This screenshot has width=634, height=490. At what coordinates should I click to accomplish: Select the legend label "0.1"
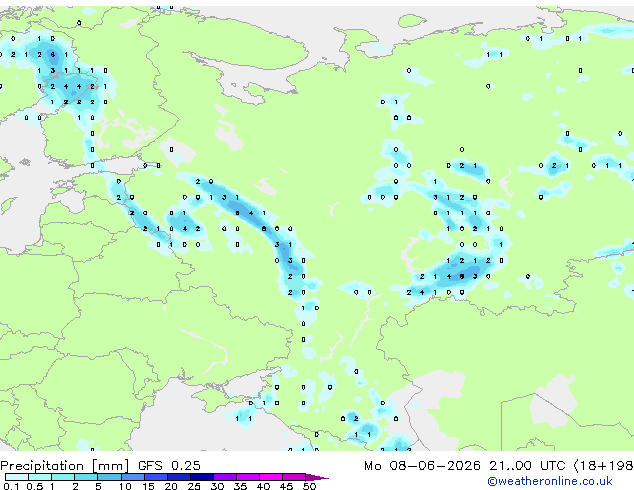click(11, 486)
